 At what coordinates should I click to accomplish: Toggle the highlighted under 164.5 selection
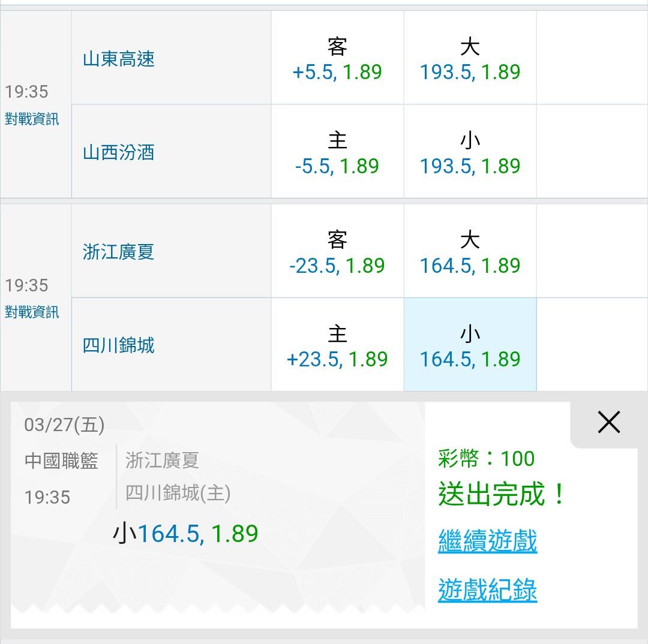(470, 345)
